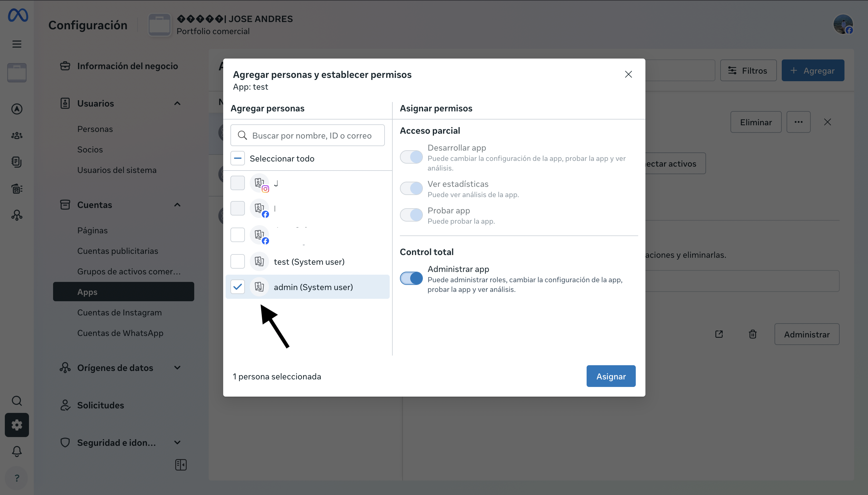Collapse the Usuarios section

coord(177,103)
